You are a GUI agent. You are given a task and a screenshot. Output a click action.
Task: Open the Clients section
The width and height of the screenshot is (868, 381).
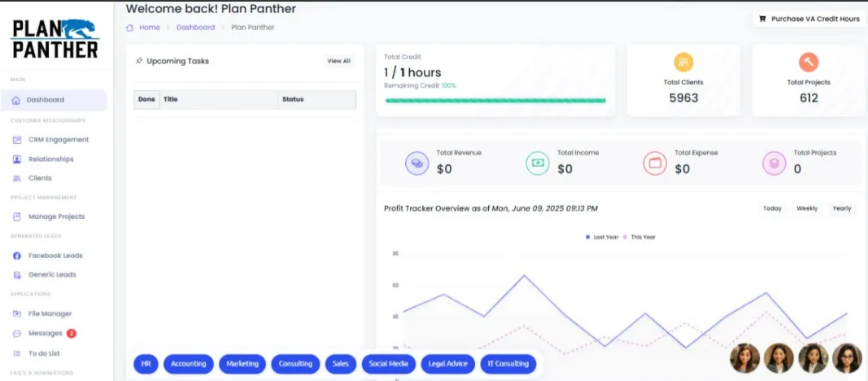(x=40, y=178)
